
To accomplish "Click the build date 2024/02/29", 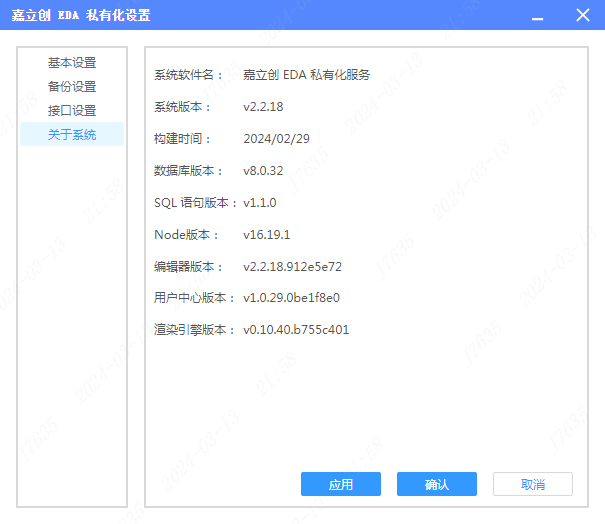I will click(x=274, y=139).
